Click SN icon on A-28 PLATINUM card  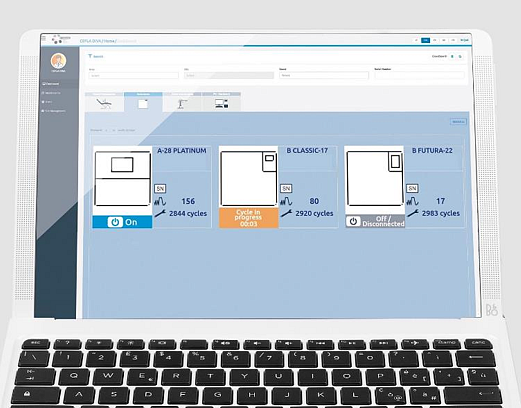tap(160, 189)
